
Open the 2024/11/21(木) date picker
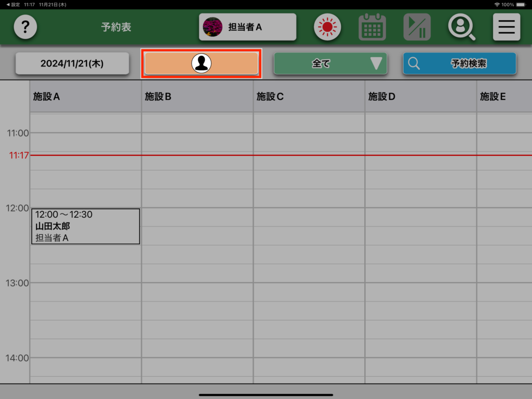pyautogui.click(x=72, y=63)
